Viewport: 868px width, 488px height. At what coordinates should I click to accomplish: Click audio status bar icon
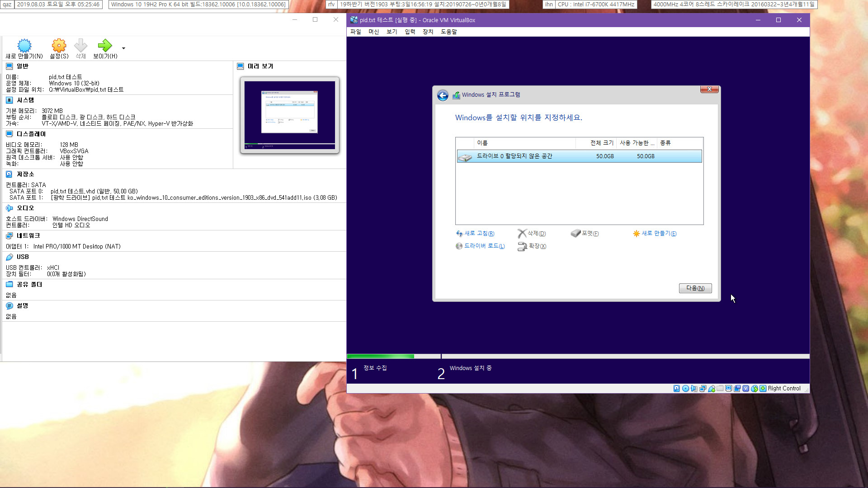pos(694,389)
